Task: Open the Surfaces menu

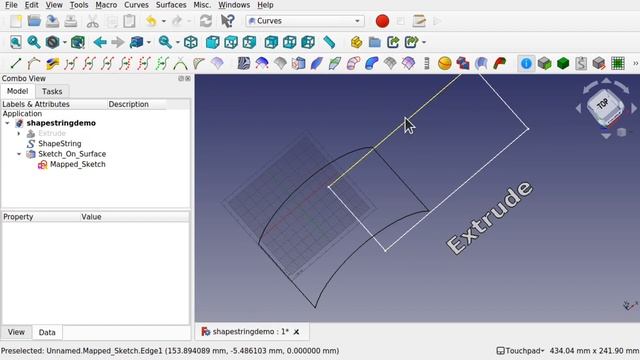Action: tap(171, 5)
